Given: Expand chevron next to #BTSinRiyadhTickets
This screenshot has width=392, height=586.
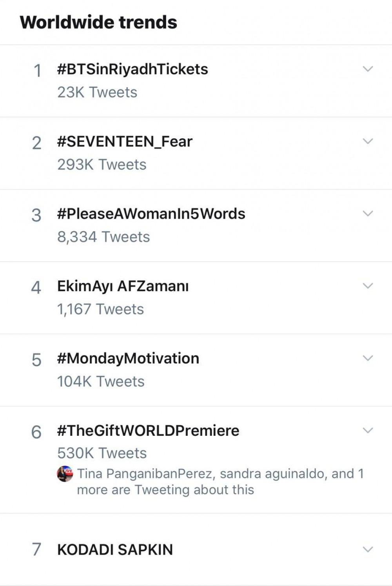Looking at the screenshot, I should click(368, 69).
